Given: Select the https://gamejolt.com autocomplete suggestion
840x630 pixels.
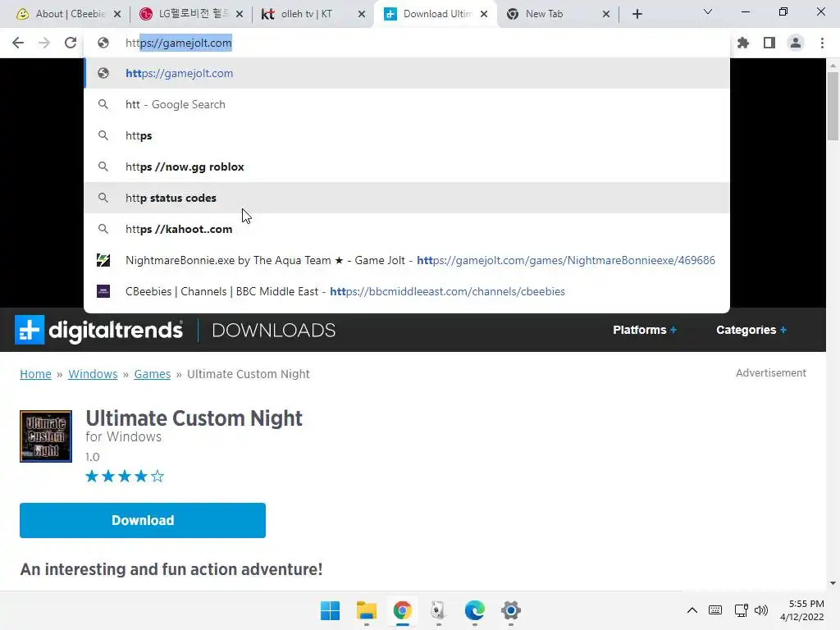Looking at the screenshot, I should tap(407, 73).
